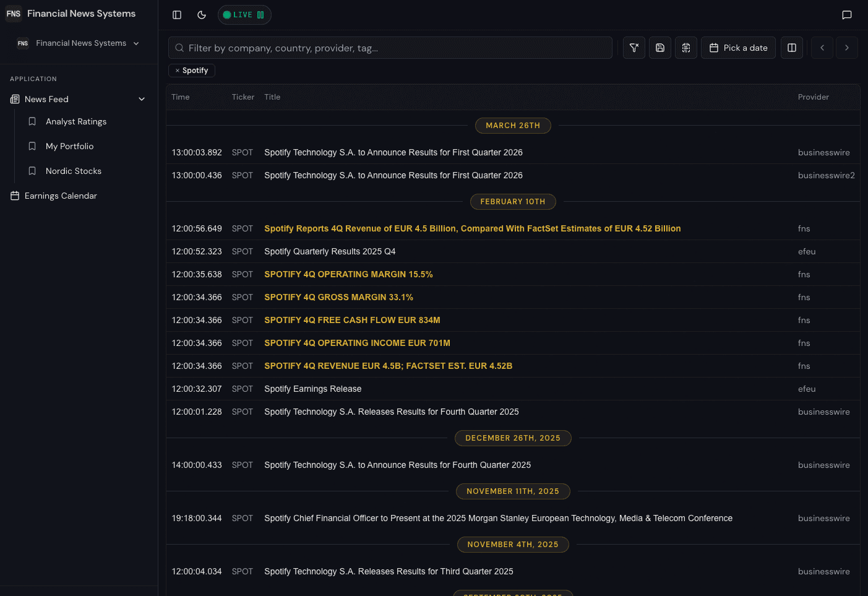Open the Spotify 4Q revenue headline from fns
This screenshot has width=868, height=596.
[x=389, y=366]
